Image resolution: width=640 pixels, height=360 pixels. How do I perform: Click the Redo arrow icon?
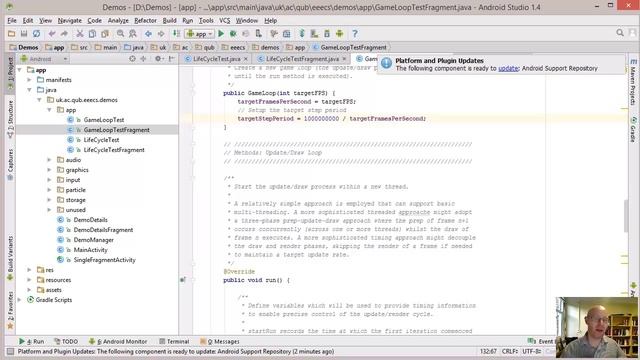coord(64,33)
